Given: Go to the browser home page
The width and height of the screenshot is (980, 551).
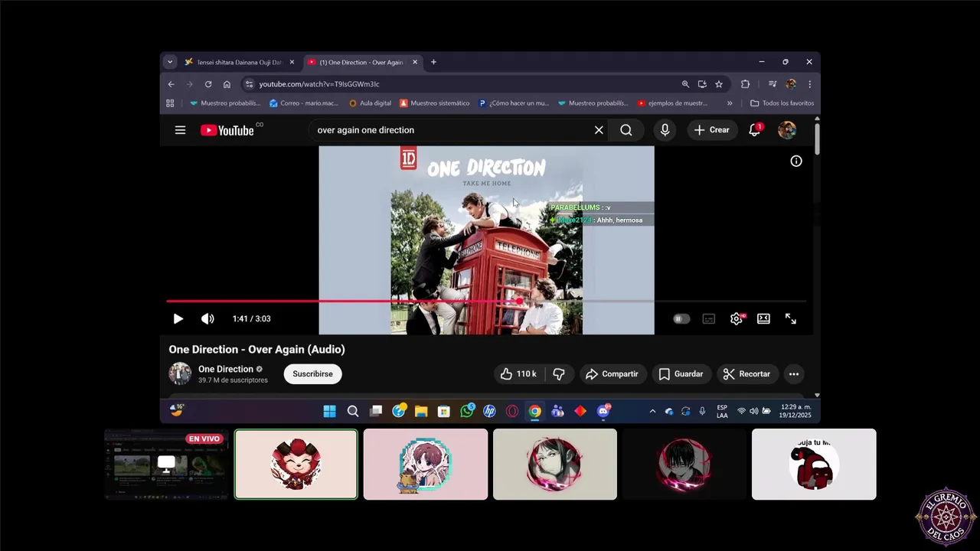Looking at the screenshot, I should pos(227,84).
